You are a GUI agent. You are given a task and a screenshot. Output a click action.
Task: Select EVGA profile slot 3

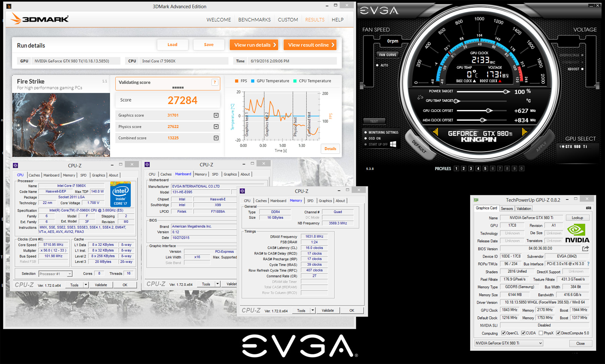point(471,169)
